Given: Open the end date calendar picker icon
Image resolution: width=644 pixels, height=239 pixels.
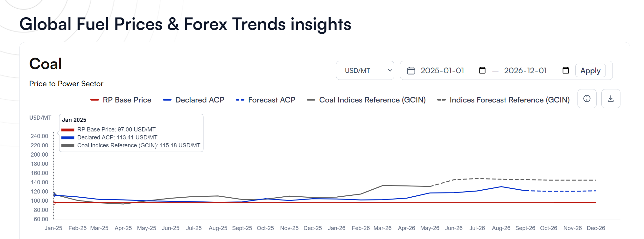Looking at the screenshot, I should click(x=565, y=70).
